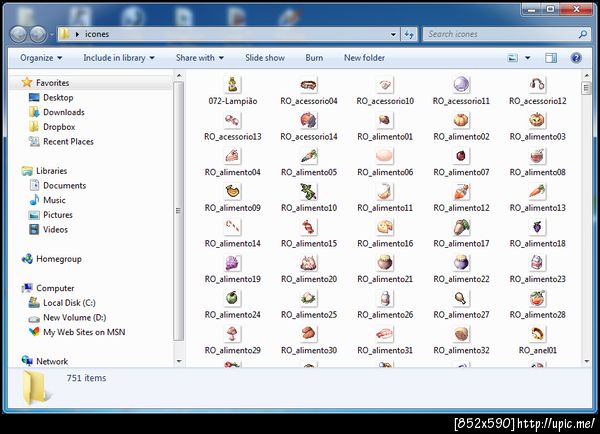
Task: Click the Burn toolbar button
Action: (314, 58)
